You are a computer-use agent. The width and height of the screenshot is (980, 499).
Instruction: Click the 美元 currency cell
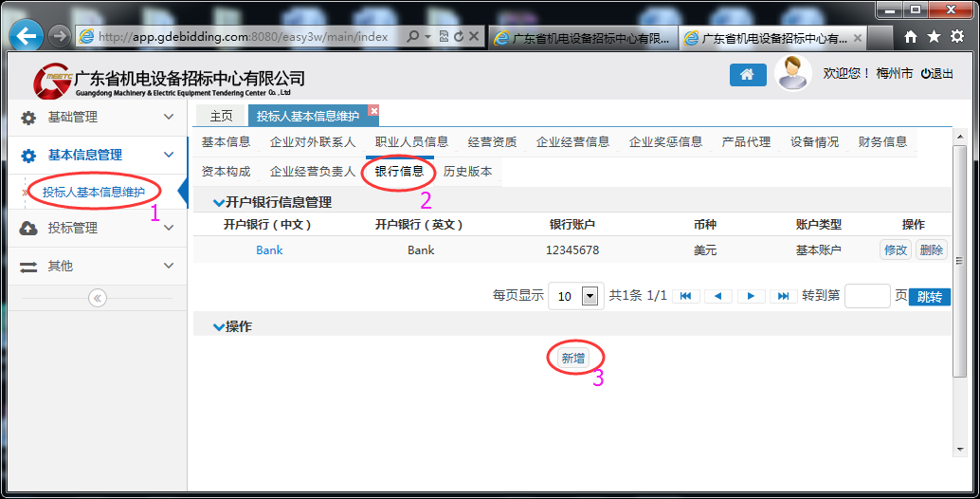[705, 250]
